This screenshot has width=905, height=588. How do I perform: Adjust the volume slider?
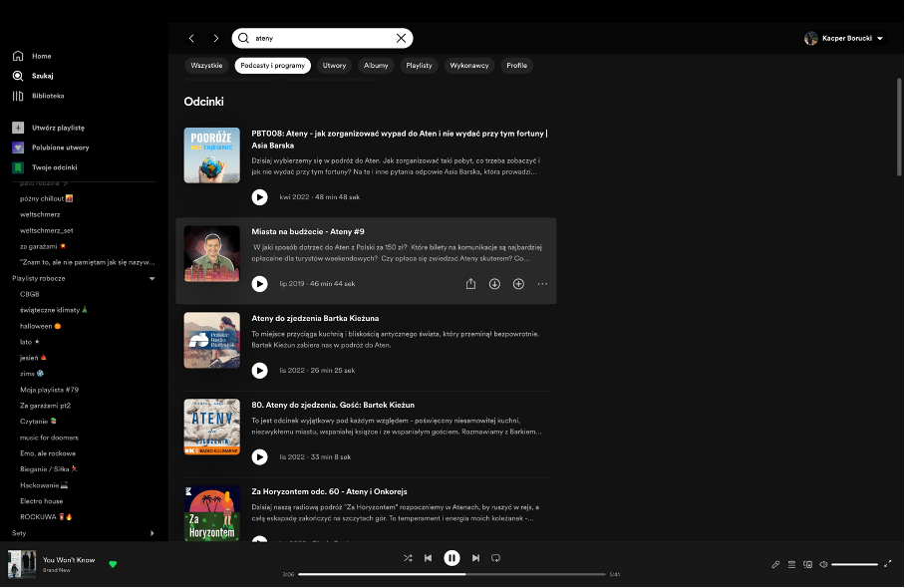854,564
